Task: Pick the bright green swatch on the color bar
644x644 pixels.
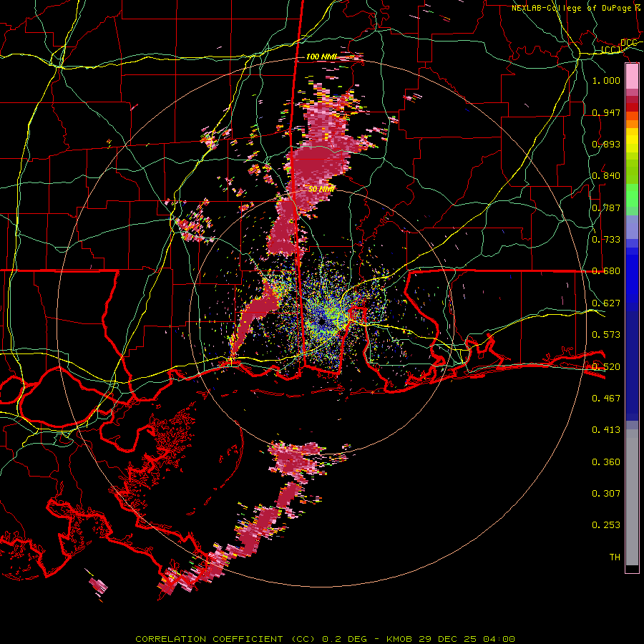Action: (632, 195)
